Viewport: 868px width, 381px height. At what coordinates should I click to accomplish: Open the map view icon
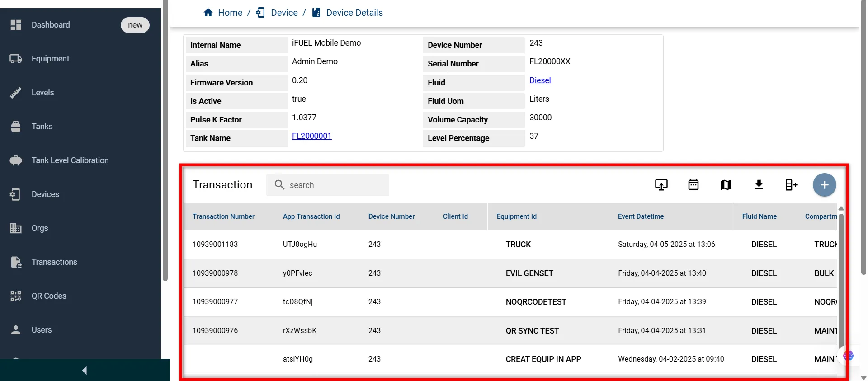pyautogui.click(x=726, y=185)
